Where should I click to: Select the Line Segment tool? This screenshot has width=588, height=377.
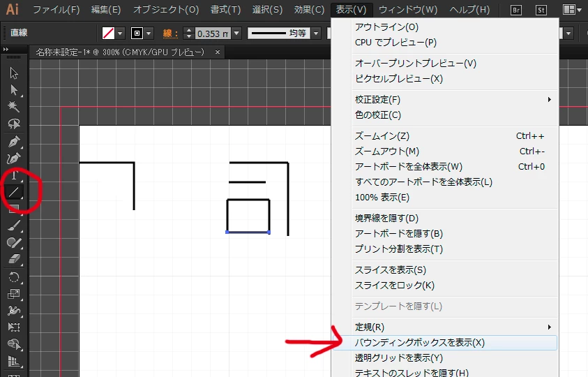pos(14,192)
